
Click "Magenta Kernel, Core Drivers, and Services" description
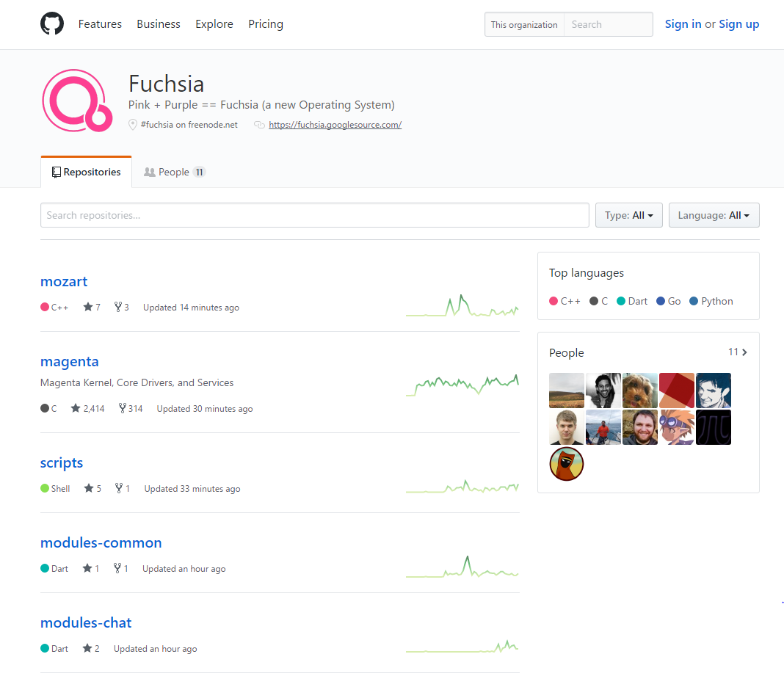(137, 382)
